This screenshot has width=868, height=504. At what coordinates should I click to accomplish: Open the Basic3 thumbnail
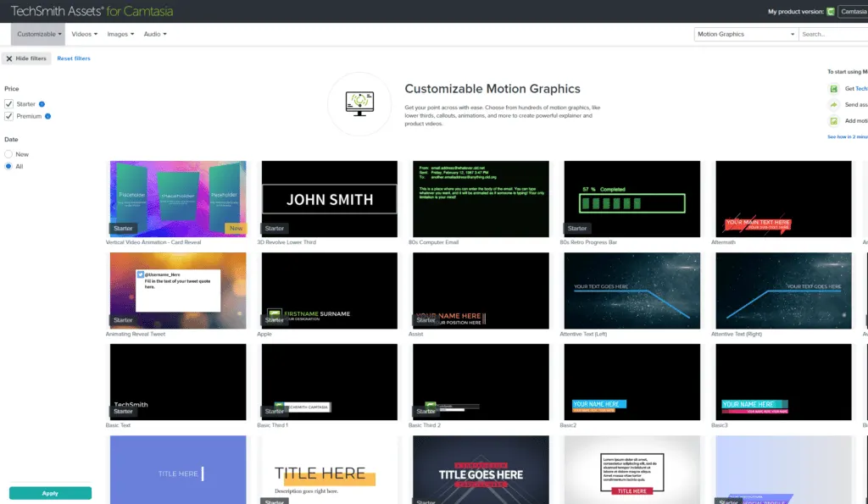[783, 382]
